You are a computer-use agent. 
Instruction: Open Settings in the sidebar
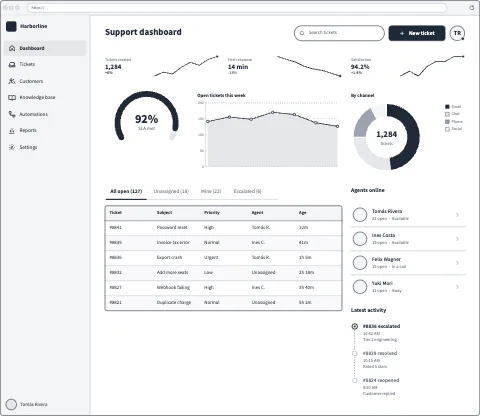tap(45, 147)
